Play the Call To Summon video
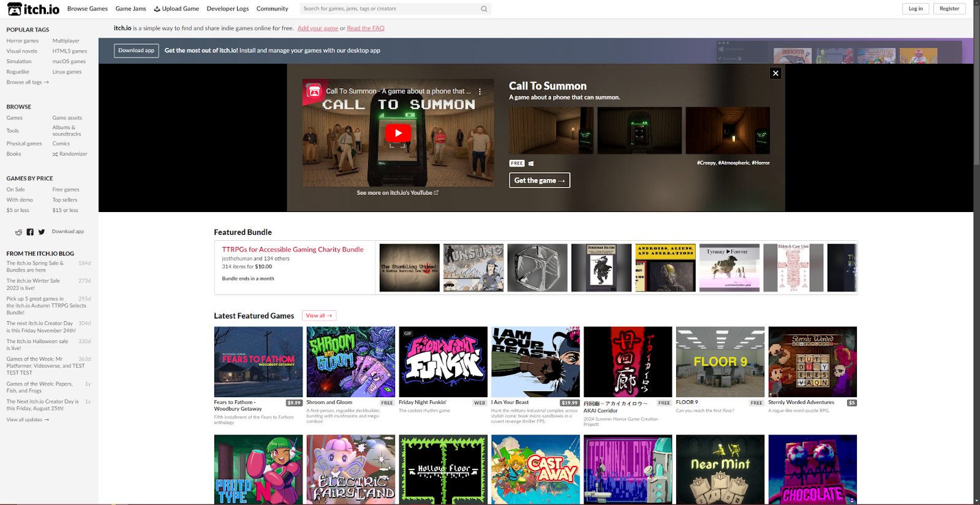 point(398,133)
